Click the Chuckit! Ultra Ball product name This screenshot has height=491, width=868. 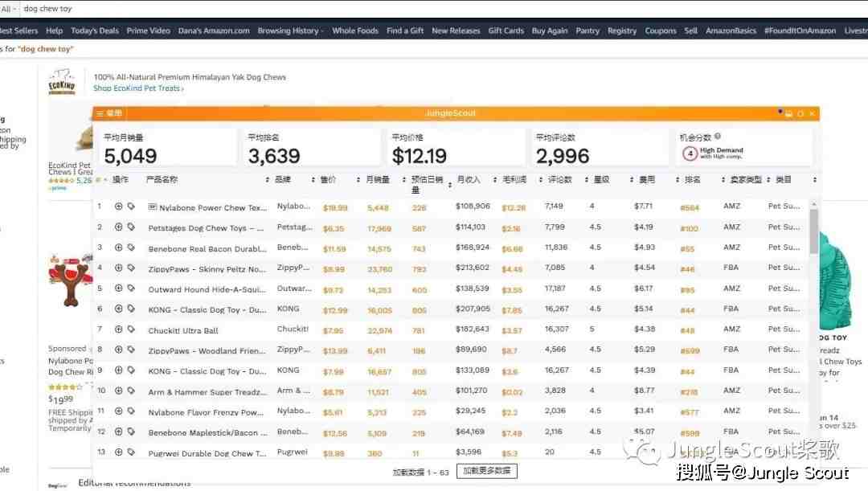pyautogui.click(x=183, y=331)
